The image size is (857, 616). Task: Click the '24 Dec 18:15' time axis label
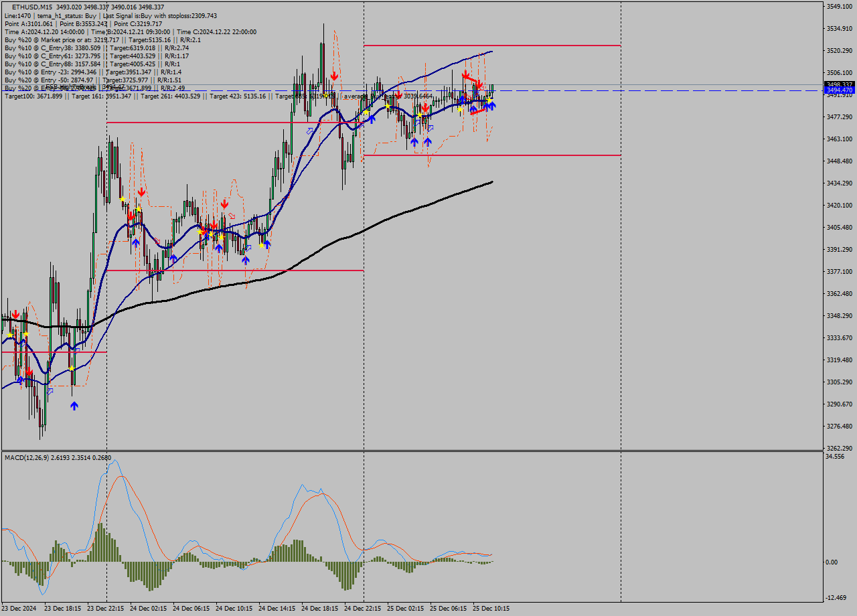coord(320,609)
